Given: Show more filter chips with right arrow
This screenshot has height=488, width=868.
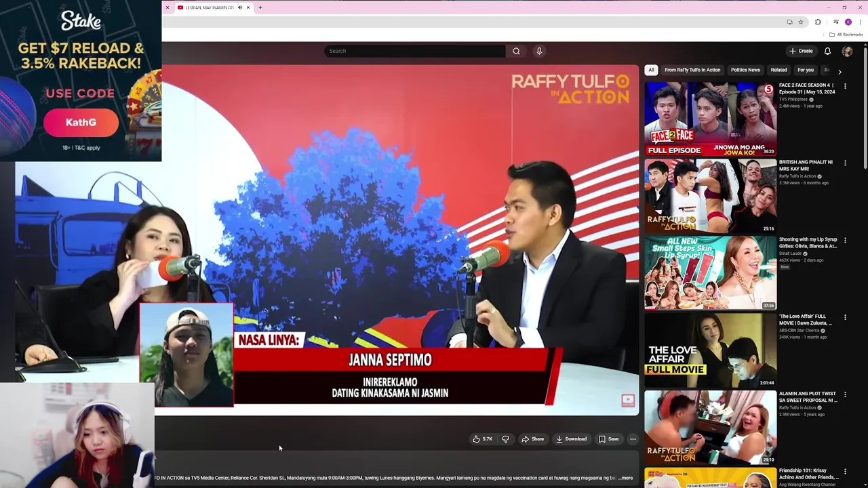Looking at the screenshot, I should coord(840,71).
